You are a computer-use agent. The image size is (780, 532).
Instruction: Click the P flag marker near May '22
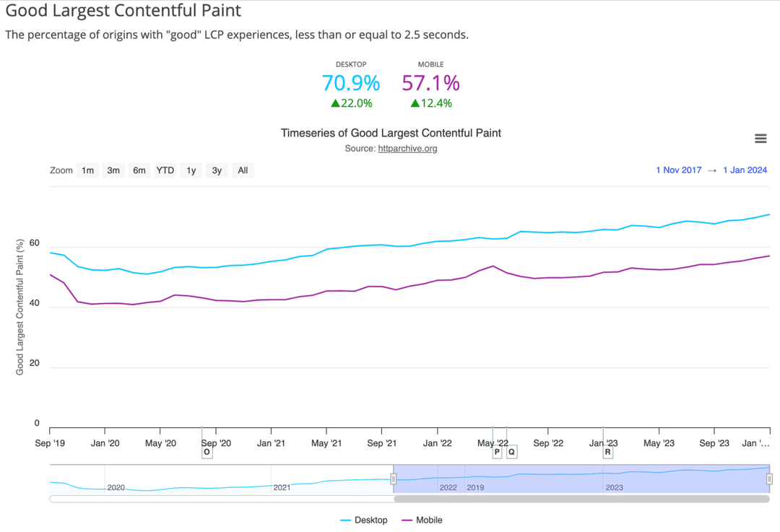(496, 452)
